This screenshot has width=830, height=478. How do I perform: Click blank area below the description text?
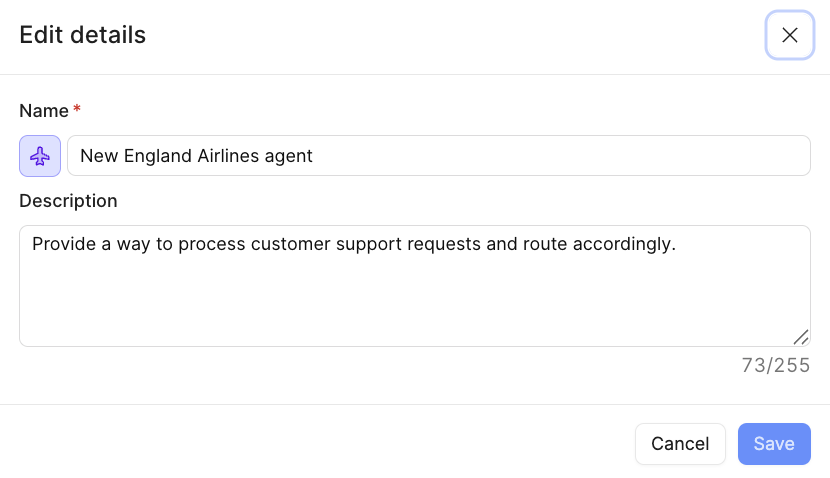(x=400, y=300)
